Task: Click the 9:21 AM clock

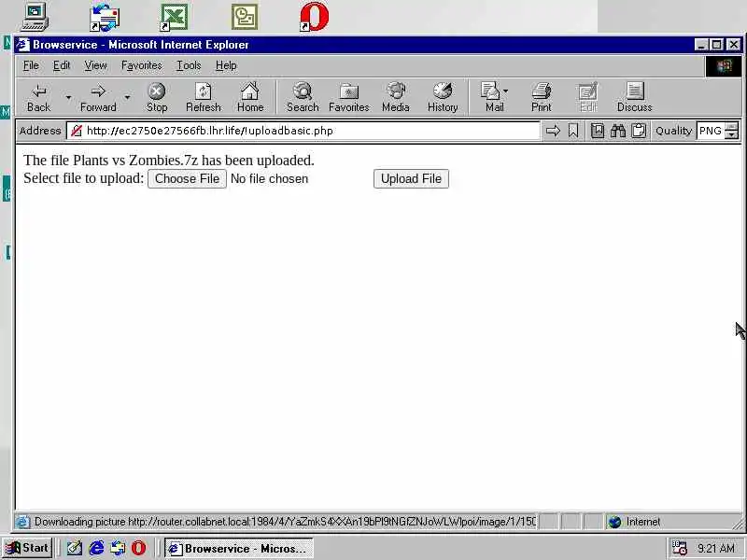Action: click(x=716, y=548)
